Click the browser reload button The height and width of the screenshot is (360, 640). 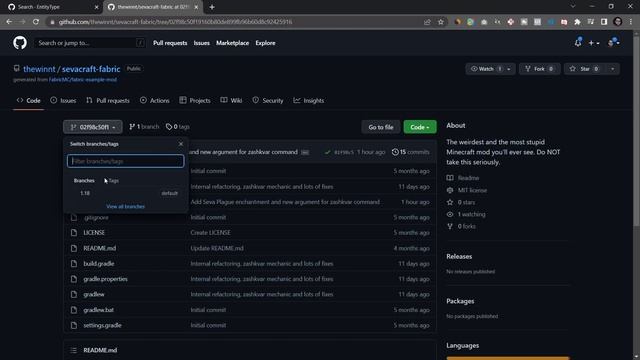[36, 22]
